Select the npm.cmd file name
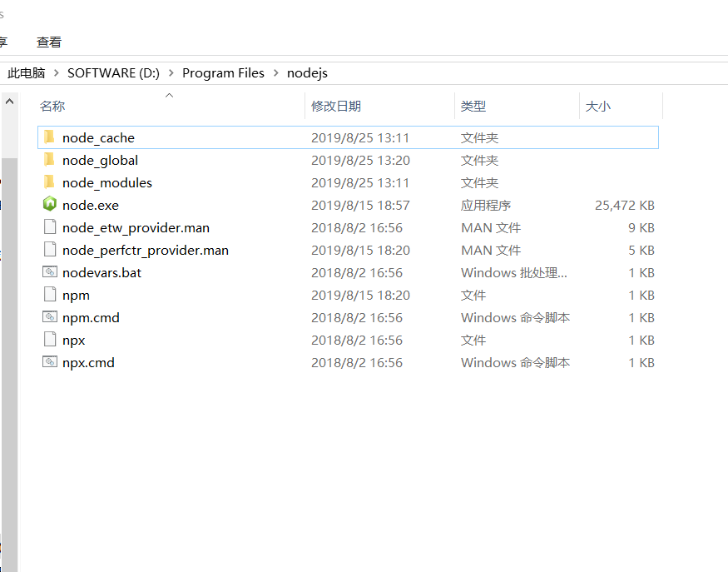This screenshot has width=728, height=572. pos(91,318)
